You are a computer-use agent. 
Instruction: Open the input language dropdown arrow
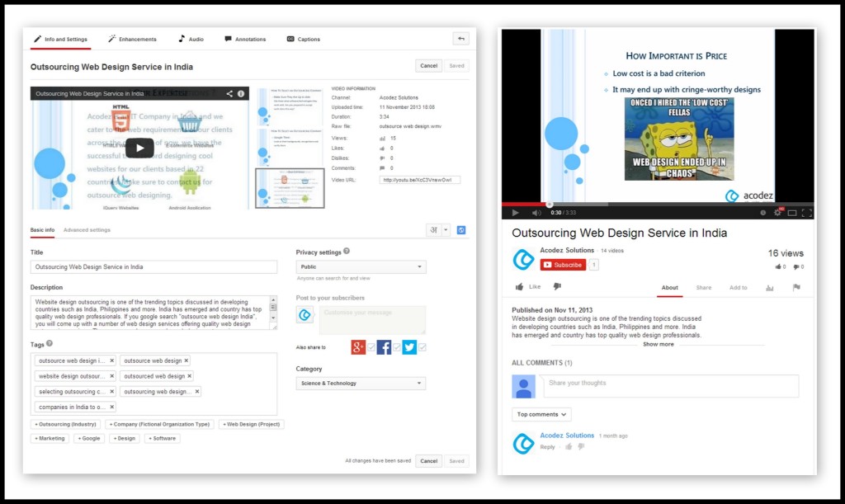[x=446, y=230]
